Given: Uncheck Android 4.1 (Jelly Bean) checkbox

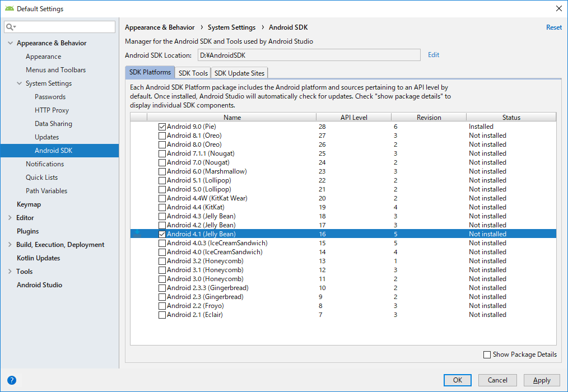Looking at the screenshot, I should 162,235.
